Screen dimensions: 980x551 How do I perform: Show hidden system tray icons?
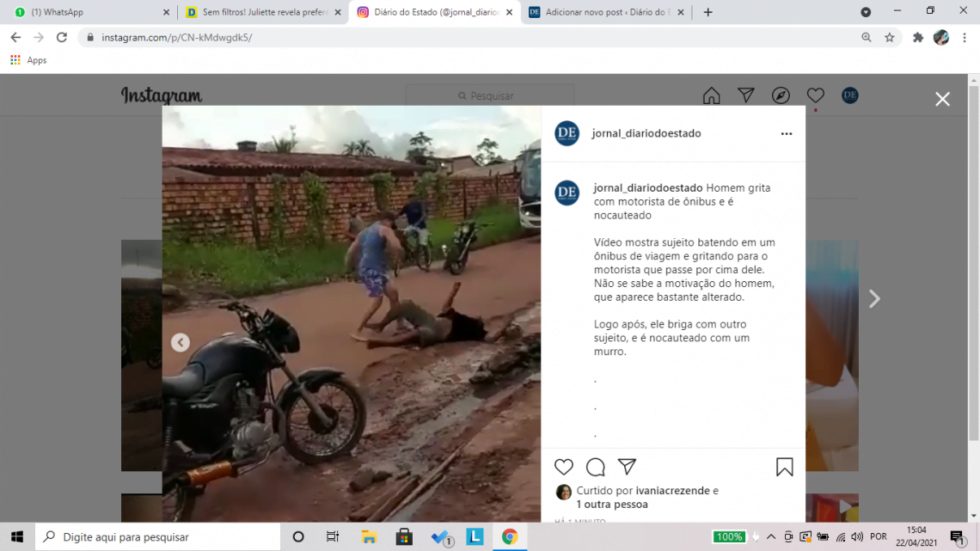click(771, 536)
